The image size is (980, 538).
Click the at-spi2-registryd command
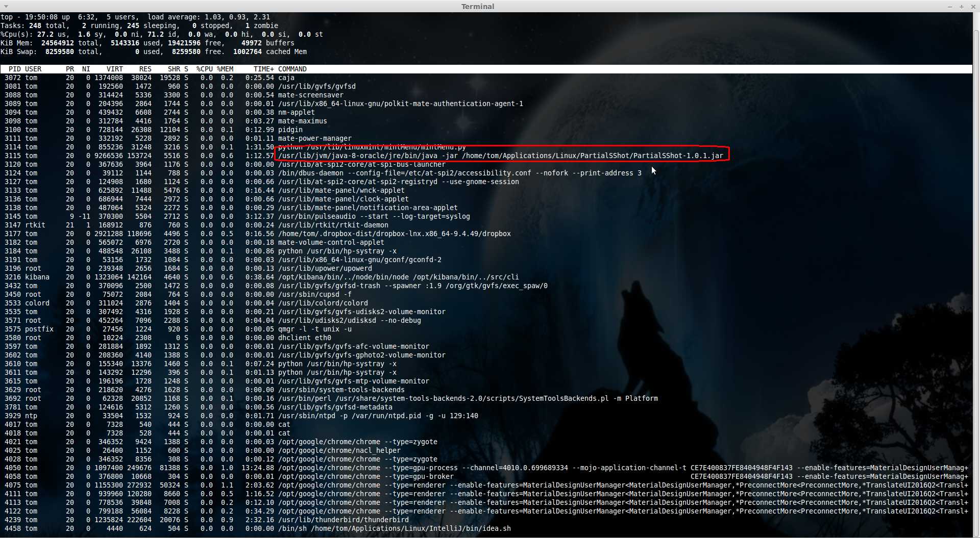click(x=398, y=182)
